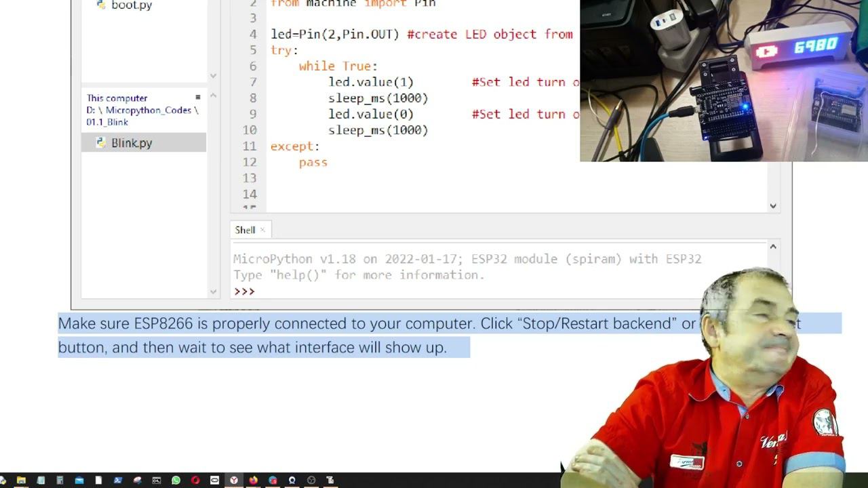This screenshot has height=488, width=868.
Task: Open the command prompt taskbar icon
Action: pos(157,481)
